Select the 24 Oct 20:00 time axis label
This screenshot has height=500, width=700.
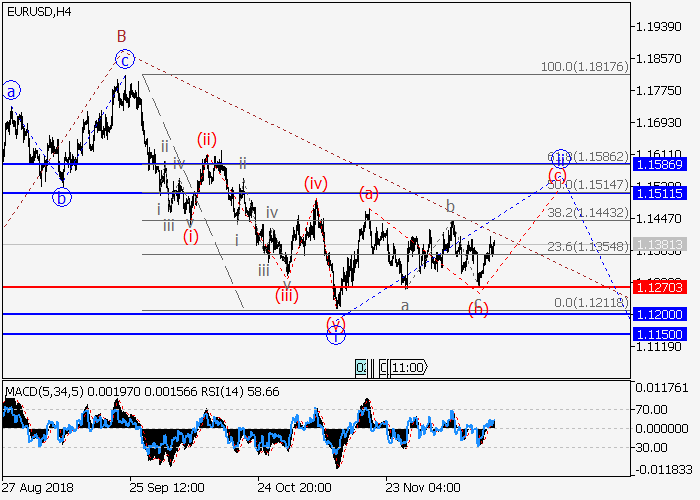point(294,487)
